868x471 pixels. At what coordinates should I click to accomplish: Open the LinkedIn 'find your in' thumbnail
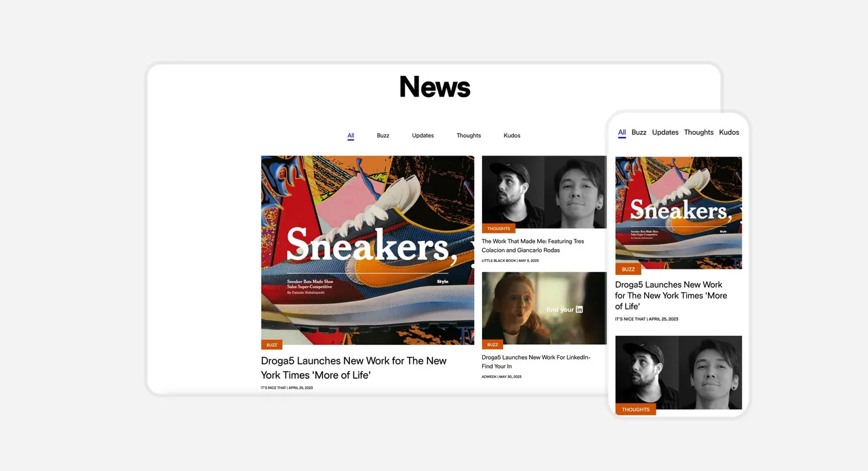(x=544, y=308)
